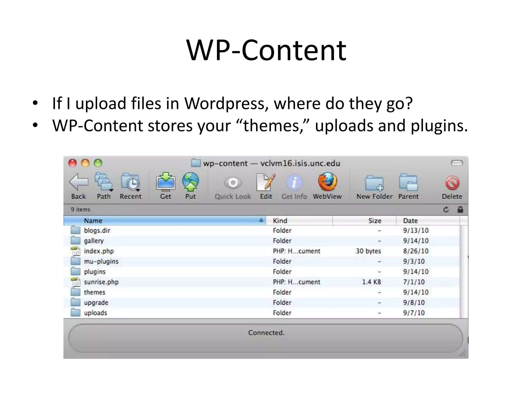The image size is (532, 399).
Task: Open WebView Firefox icon
Action: [327, 182]
